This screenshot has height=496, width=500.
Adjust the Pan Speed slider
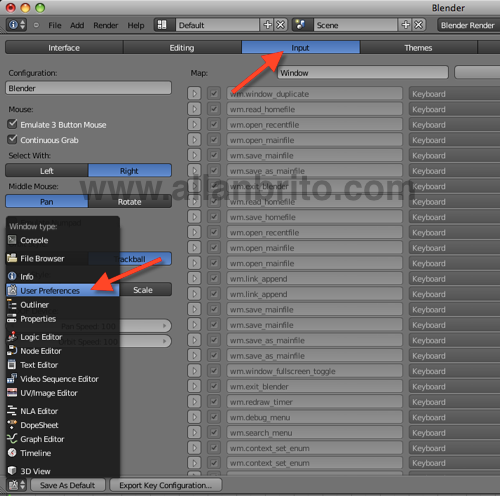(x=145, y=326)
